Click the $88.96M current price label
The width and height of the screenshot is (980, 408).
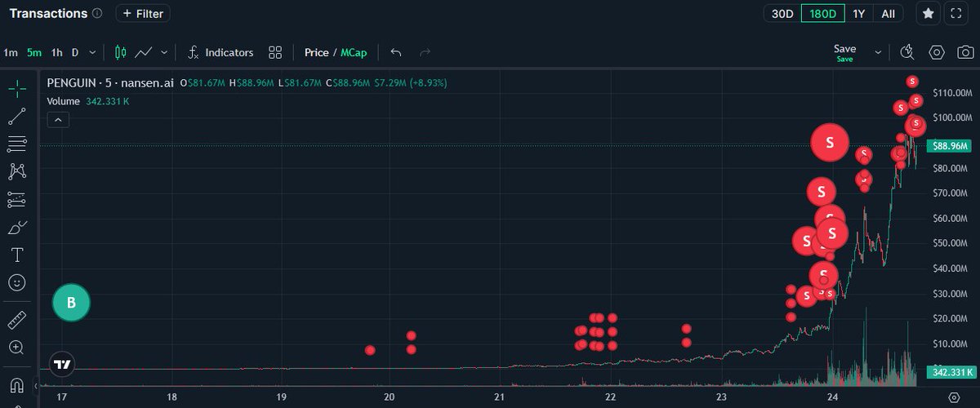click(951, 145)
